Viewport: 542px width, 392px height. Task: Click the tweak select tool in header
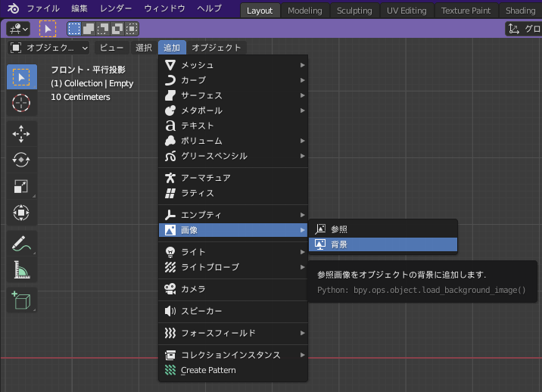[48, 29]
